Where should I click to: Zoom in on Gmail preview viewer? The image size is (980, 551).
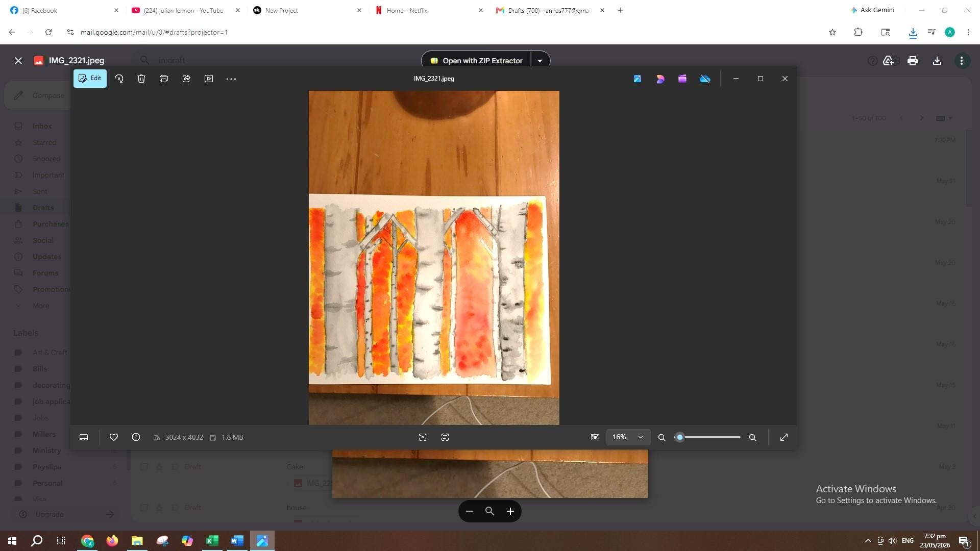[x=510, y=511]
